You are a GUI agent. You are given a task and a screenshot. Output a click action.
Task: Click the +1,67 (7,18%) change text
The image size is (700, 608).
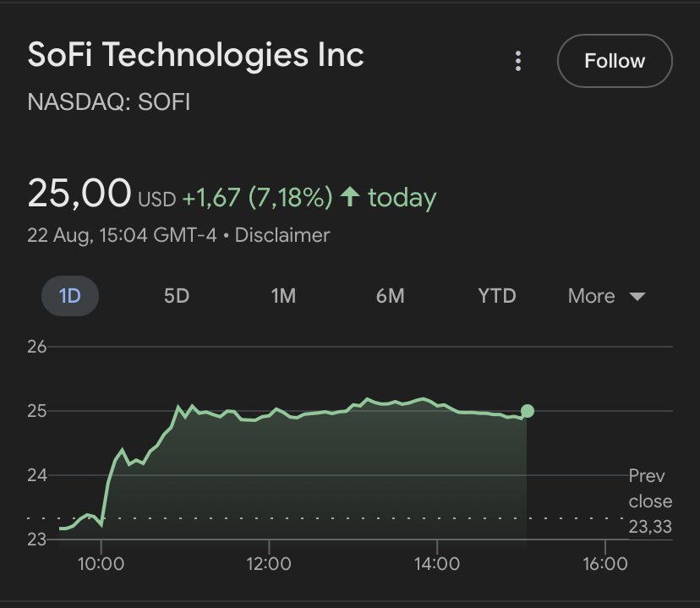(x=258, y=198)
